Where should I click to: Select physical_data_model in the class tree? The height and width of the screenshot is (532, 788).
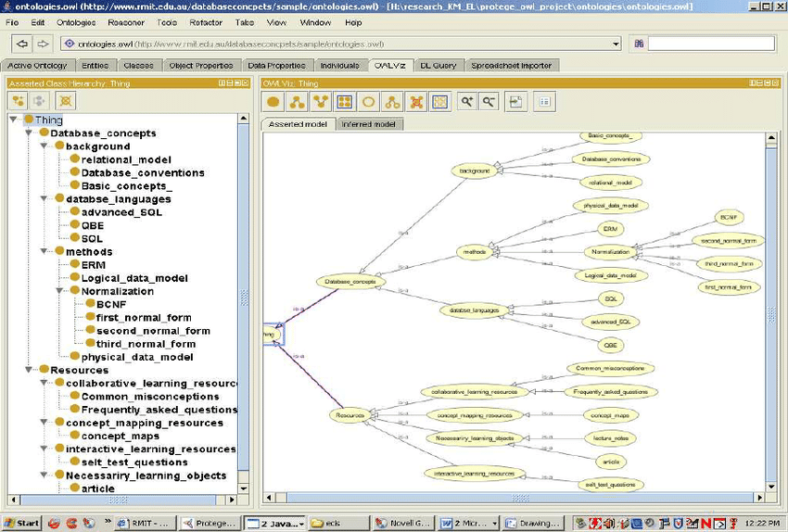coord(137,357)
